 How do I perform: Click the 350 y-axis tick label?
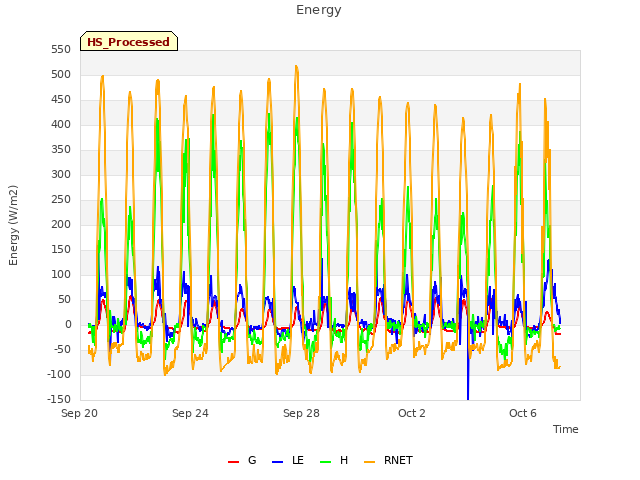coord(61,150)
